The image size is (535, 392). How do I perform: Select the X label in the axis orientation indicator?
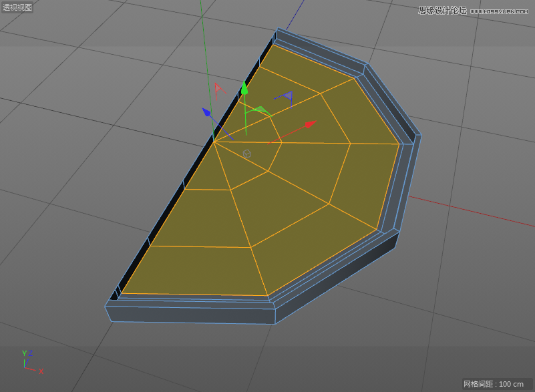[x=40, y=369]
